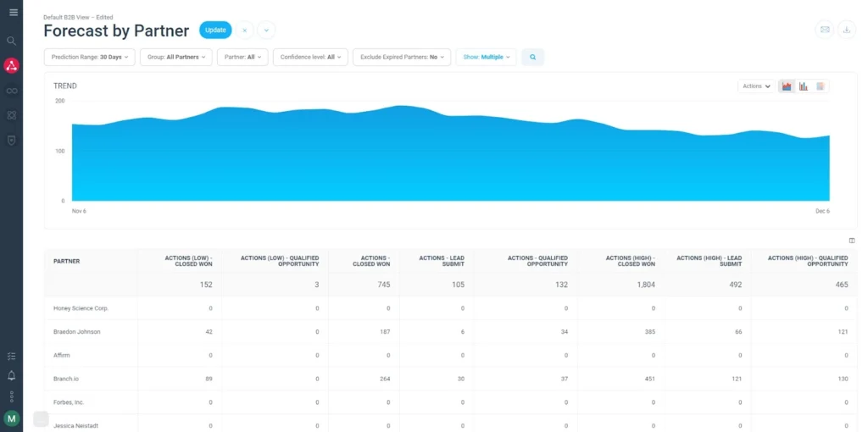Image resolution: width=868 pixels, height=432 pixels.
Task: Click the infinity loop sidebar icon
Action: pyautogui.click(x=12, y=91)
